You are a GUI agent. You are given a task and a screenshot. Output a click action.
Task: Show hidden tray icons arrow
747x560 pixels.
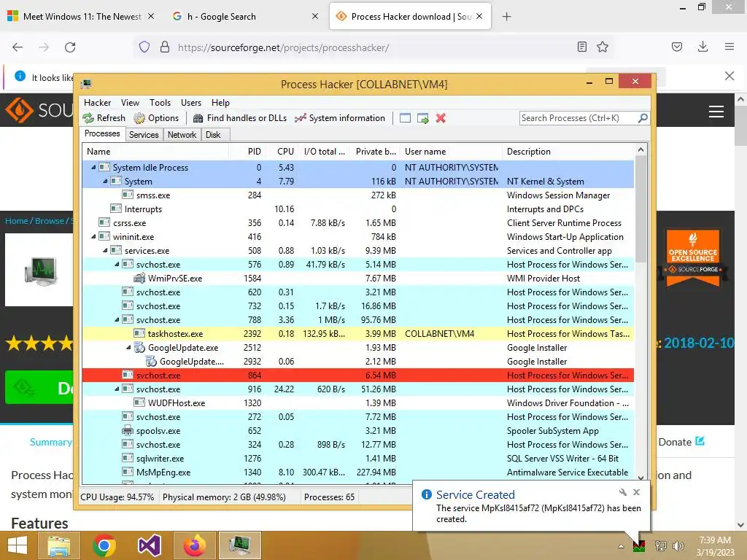click(621, 546)
